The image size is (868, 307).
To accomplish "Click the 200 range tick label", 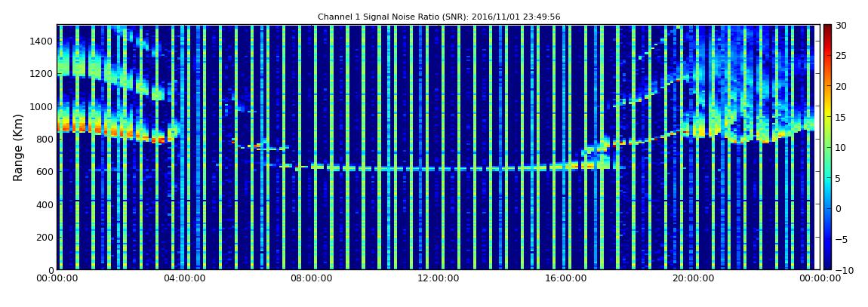I will 45,238.
